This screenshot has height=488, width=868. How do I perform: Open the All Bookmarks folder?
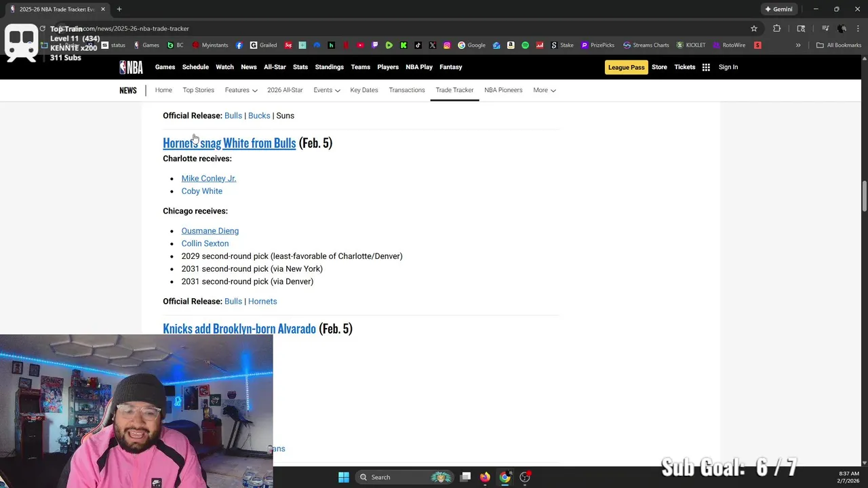(x=839, y=45)
